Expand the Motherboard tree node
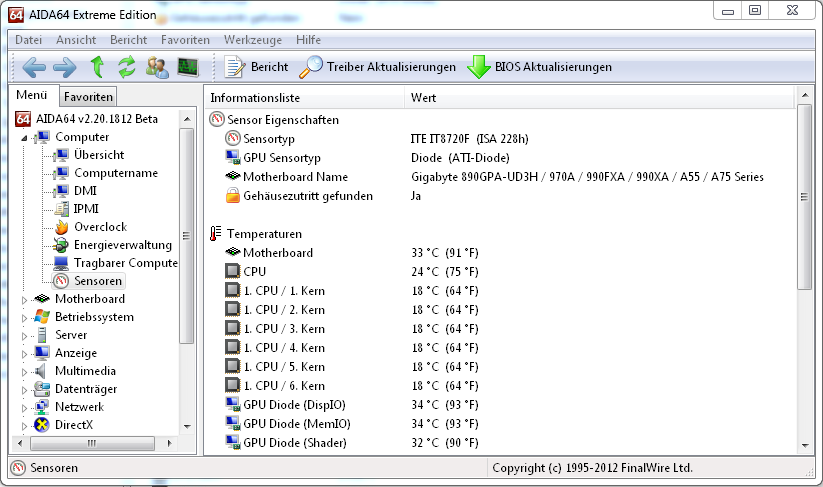Viewport: 823px width, 487px height. point(24,300)
